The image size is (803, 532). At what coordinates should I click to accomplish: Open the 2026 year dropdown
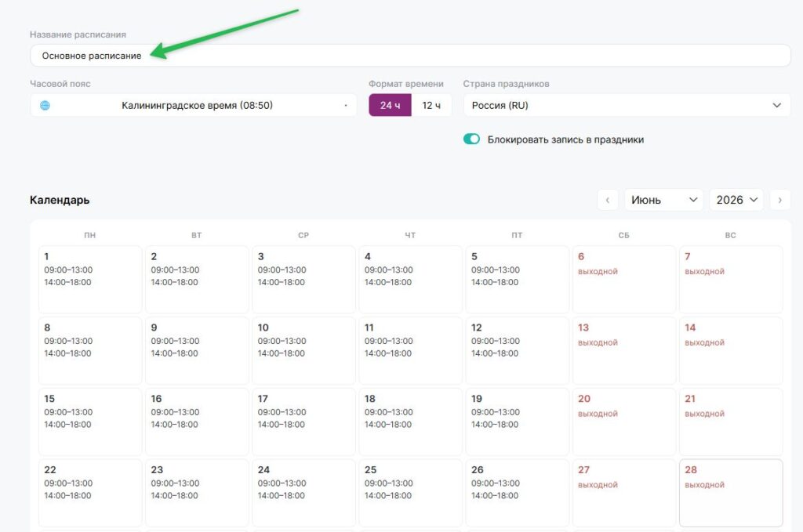(x=736, y=200)
